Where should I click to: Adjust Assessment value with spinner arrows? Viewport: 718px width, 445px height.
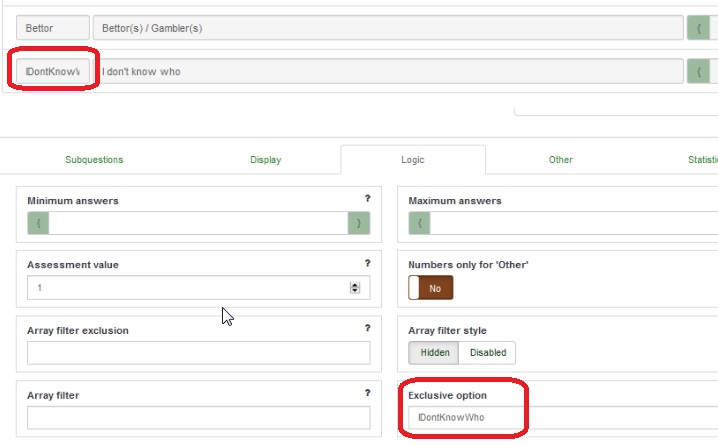[x=354, y=288]
